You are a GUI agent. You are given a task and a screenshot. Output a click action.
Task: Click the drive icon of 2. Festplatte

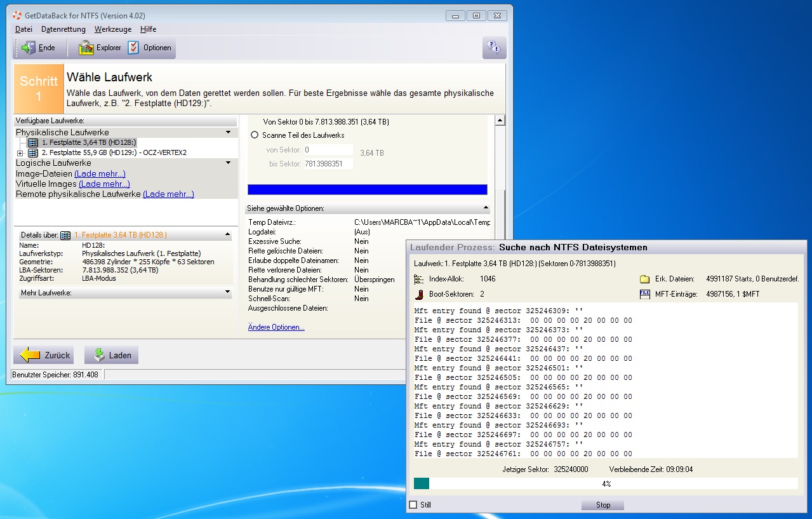click(x=33, y=153)
